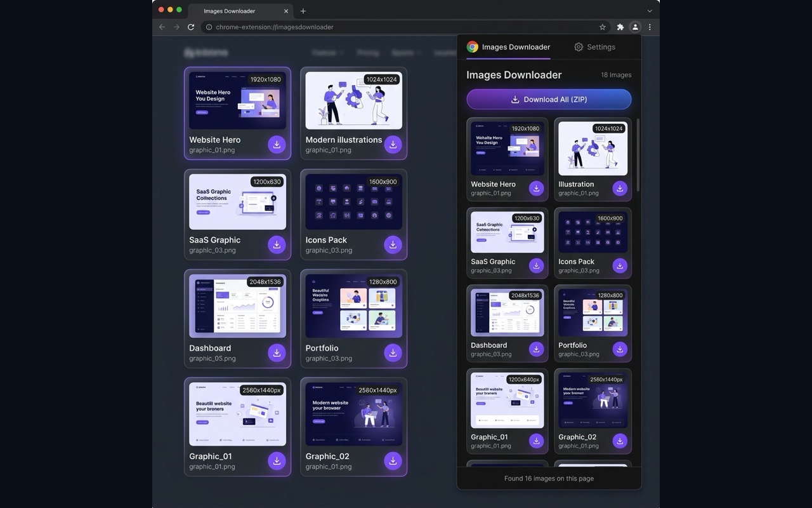Expand the tab search chevron
The image size is (812, 508).
tap(650, 11)
